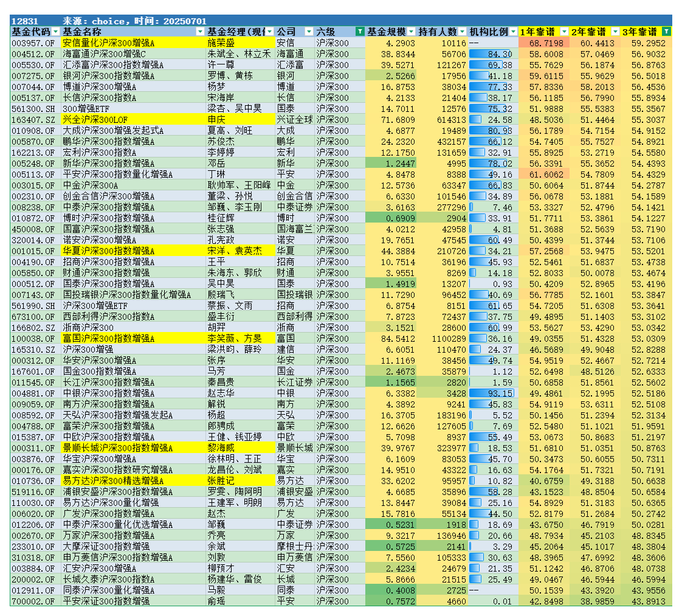The height and width of the screenshot is (616, 682).
Task: Open the 机构比例 column filter dropdown
Action: coord(513,32)
